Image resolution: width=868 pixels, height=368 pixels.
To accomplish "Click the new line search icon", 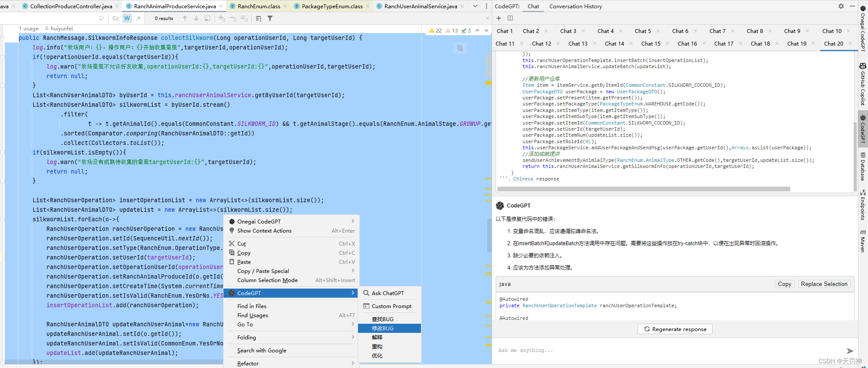I will pos(101,18).
